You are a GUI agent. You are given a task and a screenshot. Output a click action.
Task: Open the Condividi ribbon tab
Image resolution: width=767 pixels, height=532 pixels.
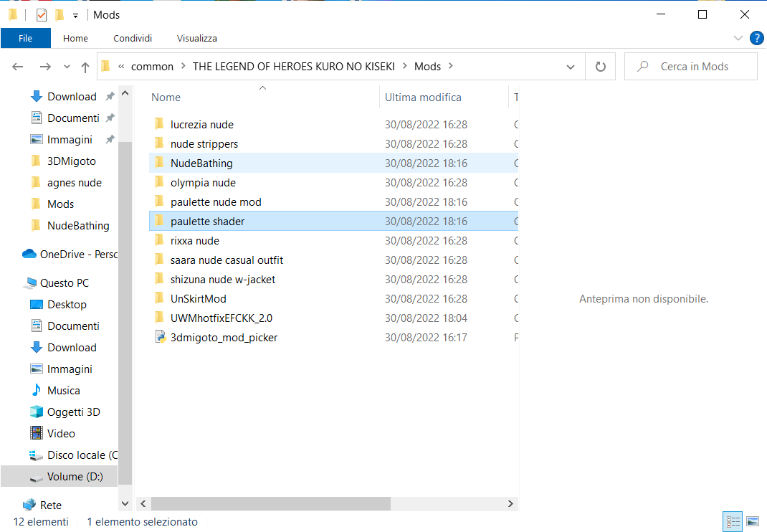[133, 38]
